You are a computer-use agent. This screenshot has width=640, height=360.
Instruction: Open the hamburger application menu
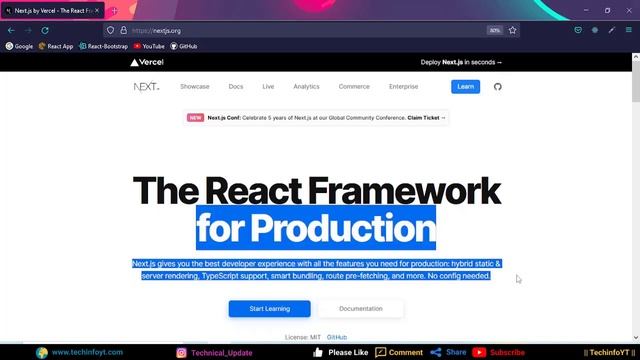[x=629, y=30]
